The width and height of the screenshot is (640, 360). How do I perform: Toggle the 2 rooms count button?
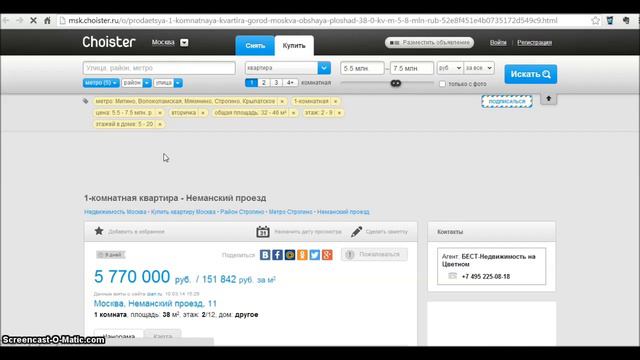point(264,83)
